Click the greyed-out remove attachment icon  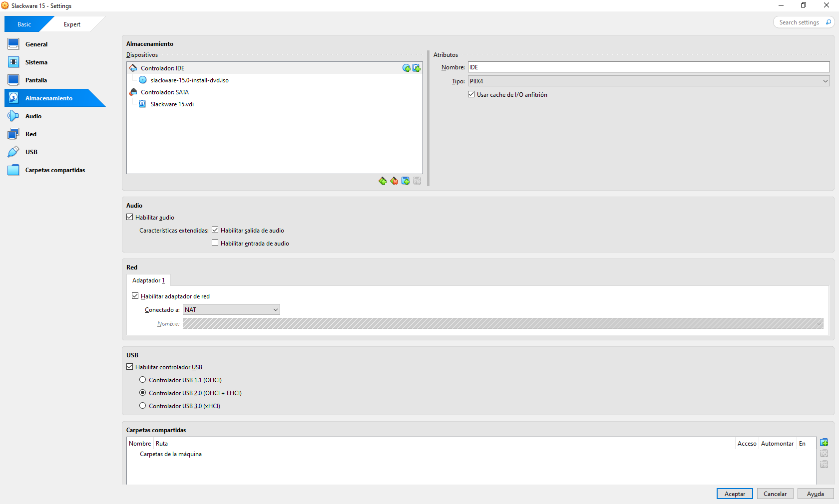click(x=417, y=181)
